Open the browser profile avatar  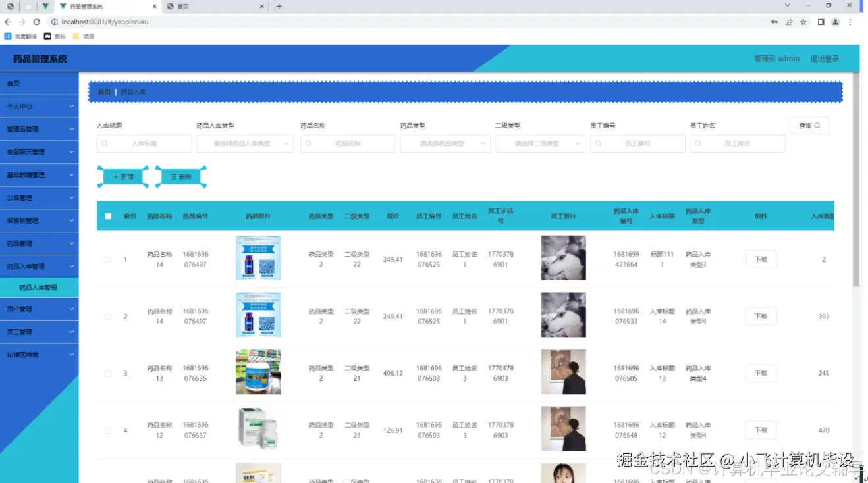pyautogui.click(x=836, y=22)
